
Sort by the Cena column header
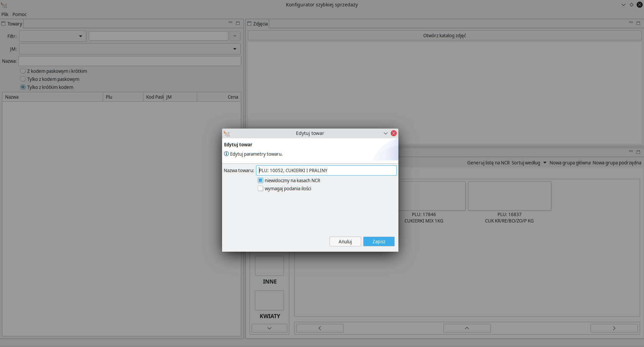[x=219, y=97]
